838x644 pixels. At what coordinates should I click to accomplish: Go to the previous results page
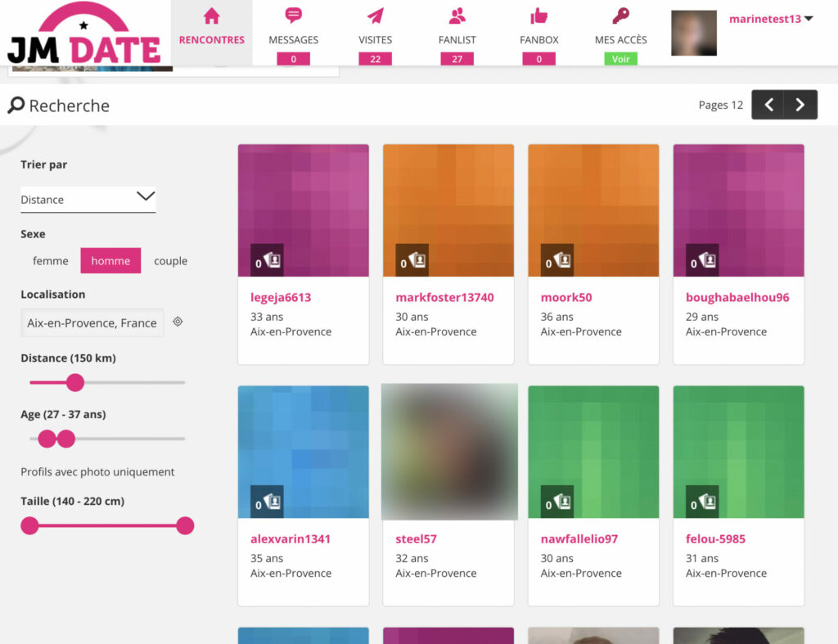[768, 105]
